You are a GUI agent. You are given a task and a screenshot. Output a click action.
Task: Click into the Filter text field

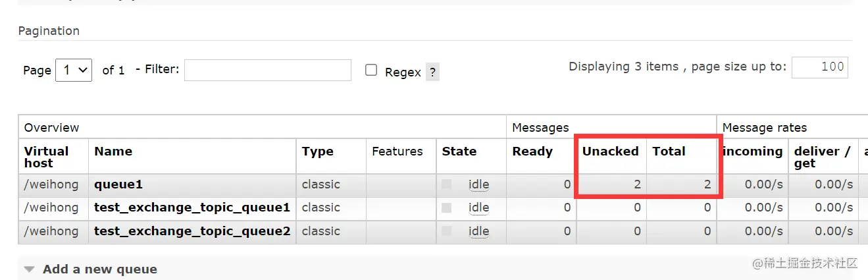(267, 70)
